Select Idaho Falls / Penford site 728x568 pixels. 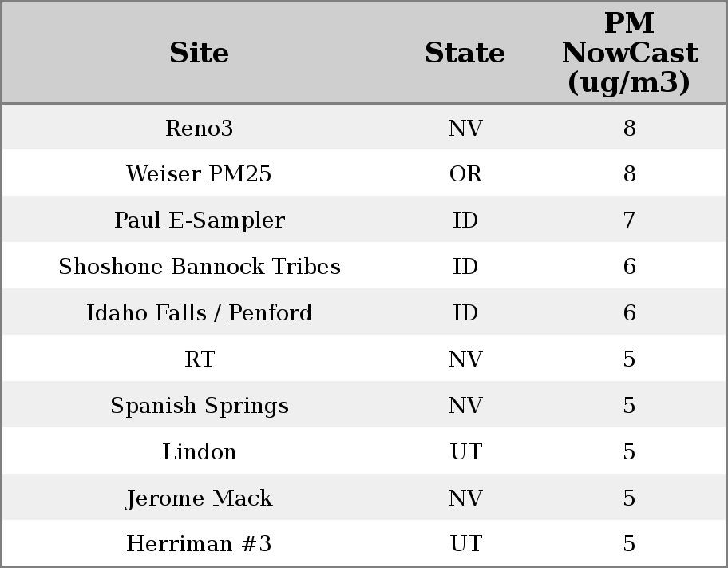[x=199, y=313]
